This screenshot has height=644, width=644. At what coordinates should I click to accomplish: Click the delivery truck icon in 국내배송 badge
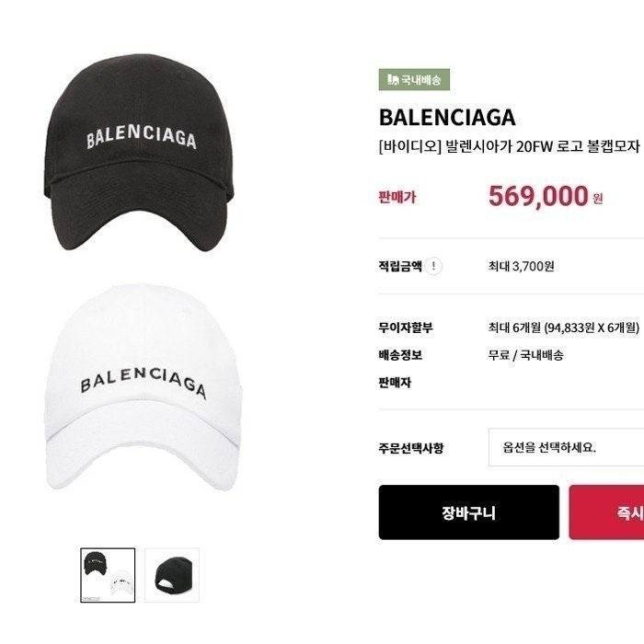[x=393, y=79]
